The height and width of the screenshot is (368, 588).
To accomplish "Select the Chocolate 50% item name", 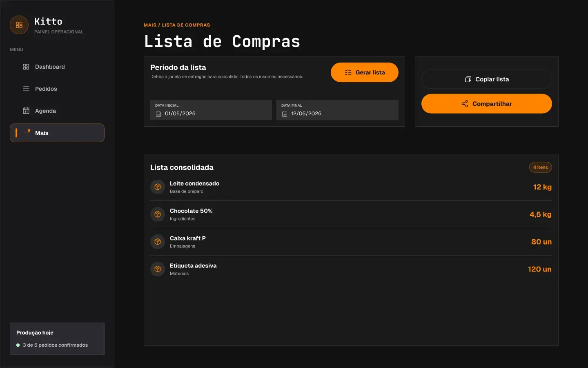I will 191,211.
